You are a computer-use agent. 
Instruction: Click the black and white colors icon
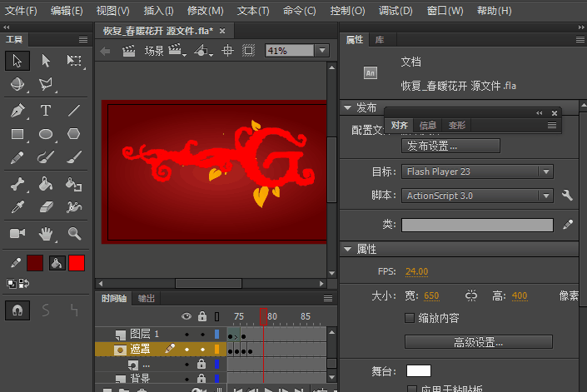pos(11,284)
